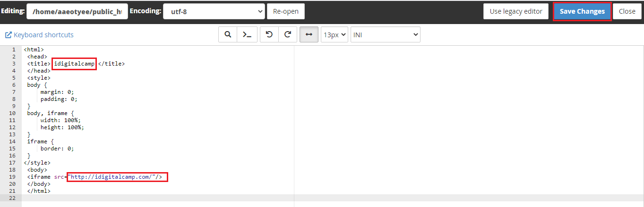Click the "<style>" opening tag on line 5
The width and height of the screenshot is (644, 207).
(39, 78)
